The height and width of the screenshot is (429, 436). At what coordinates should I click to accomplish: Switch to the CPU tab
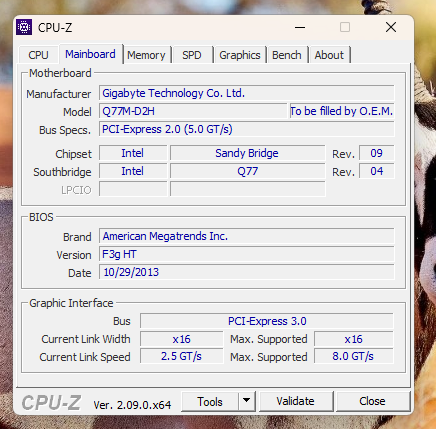pyautogui.click(x=38, y=55)
